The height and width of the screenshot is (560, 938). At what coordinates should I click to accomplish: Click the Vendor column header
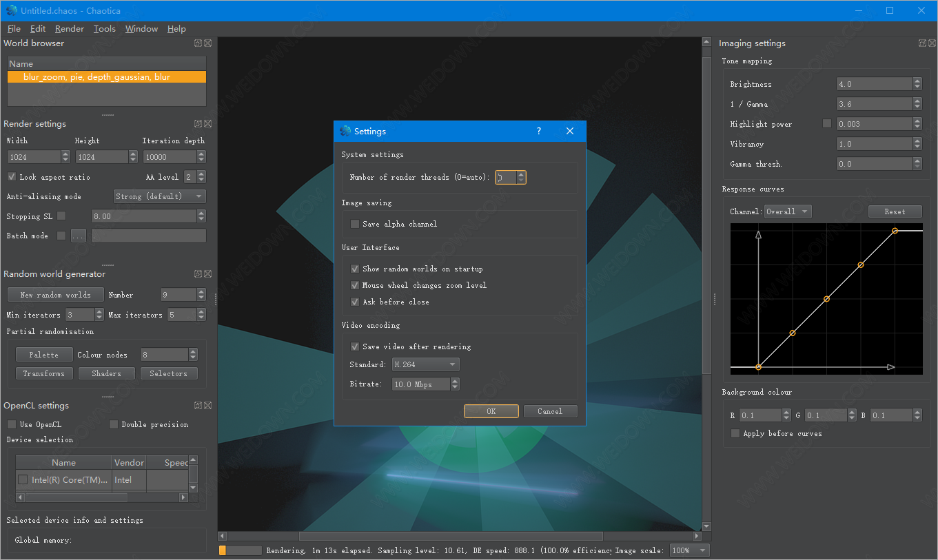129,462
